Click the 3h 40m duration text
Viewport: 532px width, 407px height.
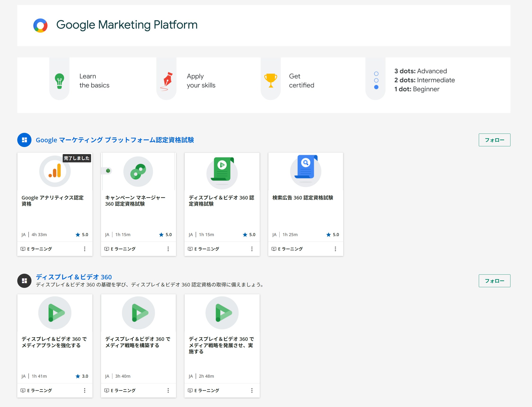(x=123, y=376)
